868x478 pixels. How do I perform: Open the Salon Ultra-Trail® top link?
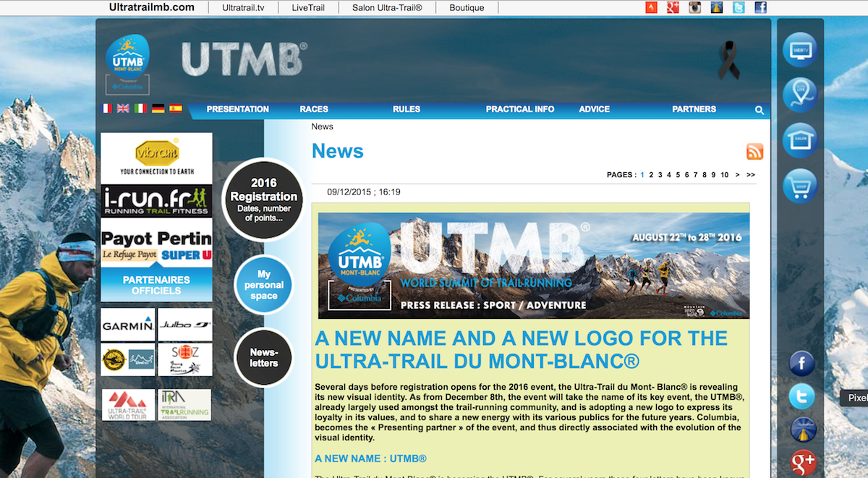tap(387, 8)
